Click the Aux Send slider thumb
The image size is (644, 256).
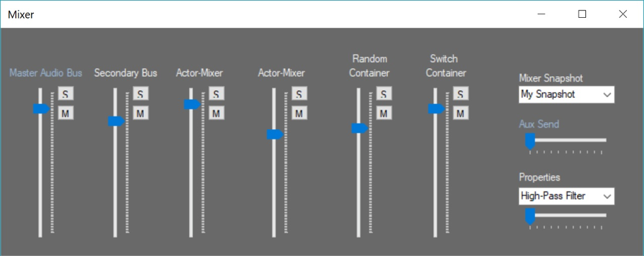[x=530, y=141]
